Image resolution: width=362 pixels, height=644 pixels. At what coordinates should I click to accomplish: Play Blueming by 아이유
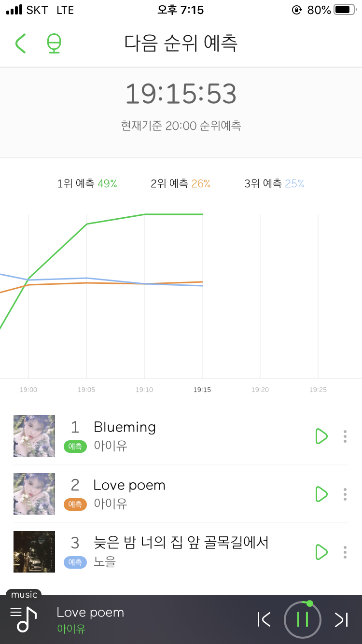pyautogui.click(x=321, y=436)
